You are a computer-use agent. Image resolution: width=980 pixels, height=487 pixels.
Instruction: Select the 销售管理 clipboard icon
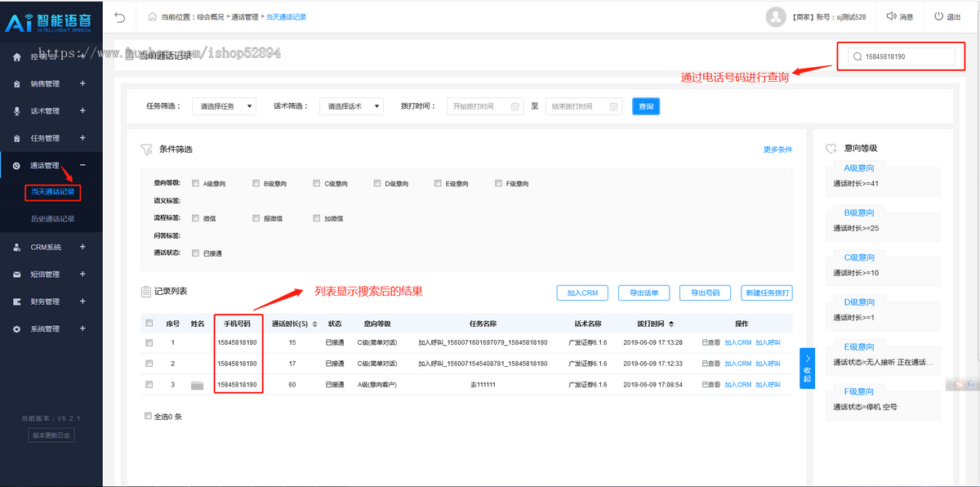pos(17,83)
